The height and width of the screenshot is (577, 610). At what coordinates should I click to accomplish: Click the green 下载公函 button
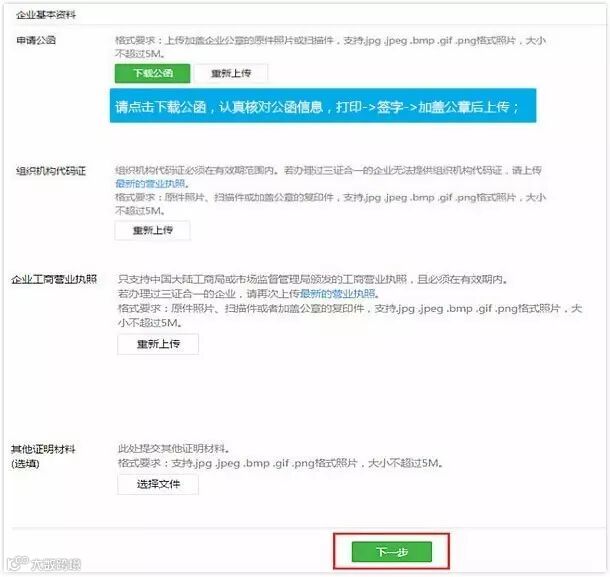(152, 73)
